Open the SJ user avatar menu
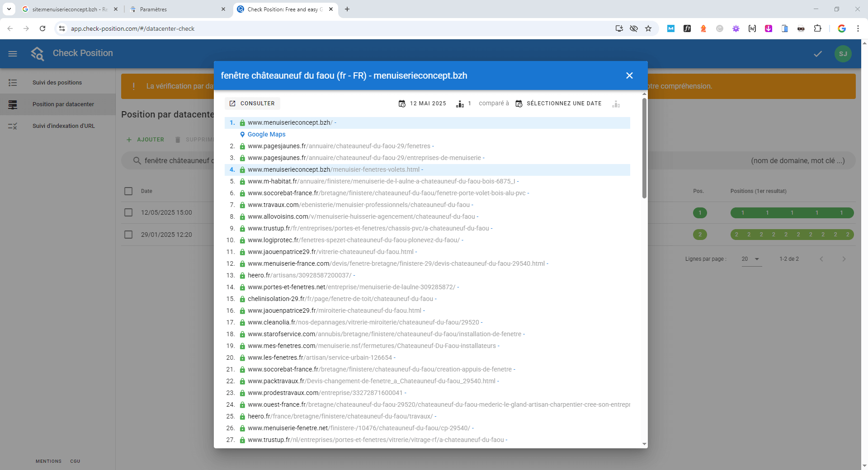The image size is (868, 470). click(x=843, y=54)
